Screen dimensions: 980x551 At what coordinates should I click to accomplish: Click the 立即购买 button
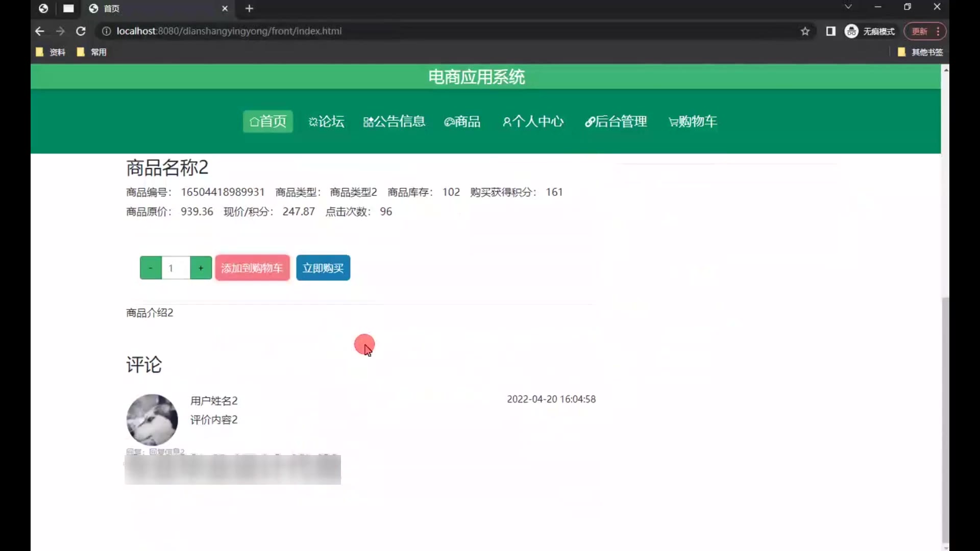click(x=323, y=268)
